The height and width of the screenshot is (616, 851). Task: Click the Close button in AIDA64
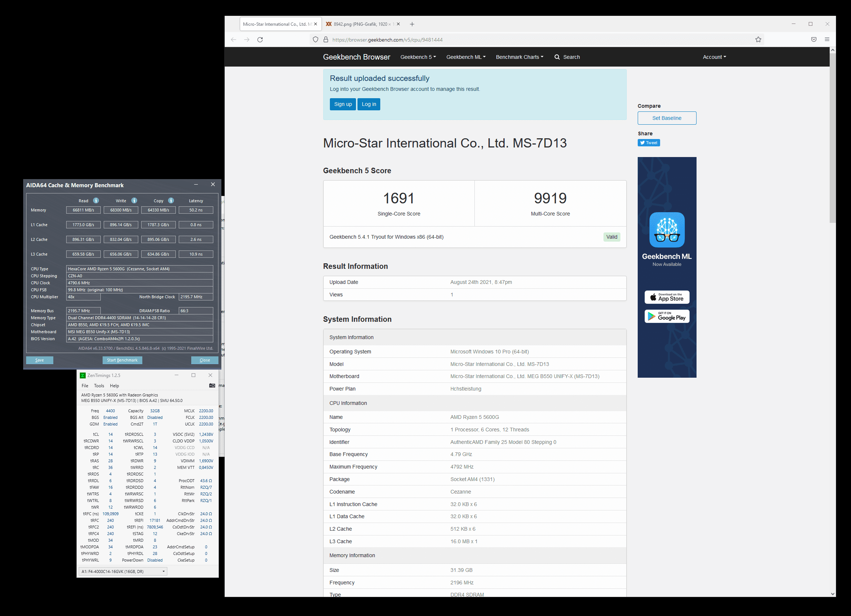click(x=204, y=360)
